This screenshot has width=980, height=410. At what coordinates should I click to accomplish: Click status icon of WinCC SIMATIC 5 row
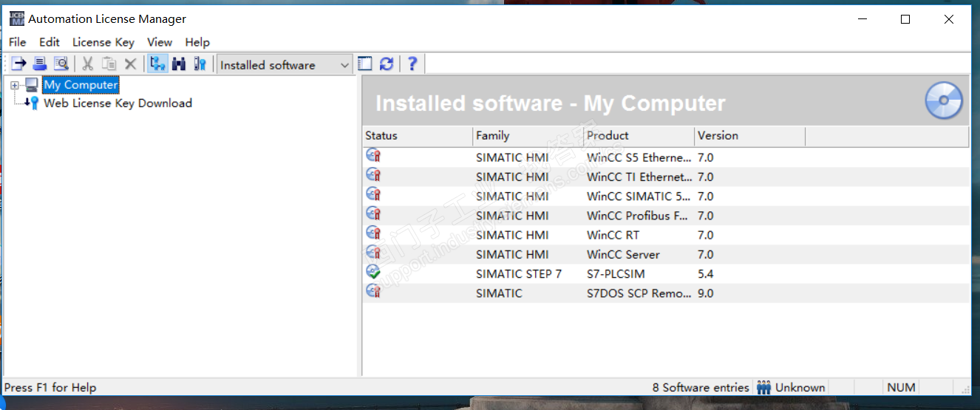click(x=373, y=194)
